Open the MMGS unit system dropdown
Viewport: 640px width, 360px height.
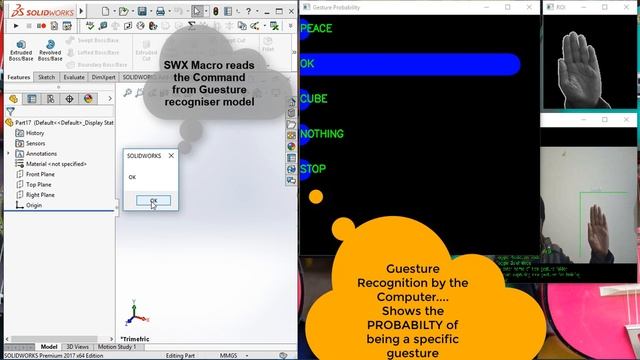(247, 356)
